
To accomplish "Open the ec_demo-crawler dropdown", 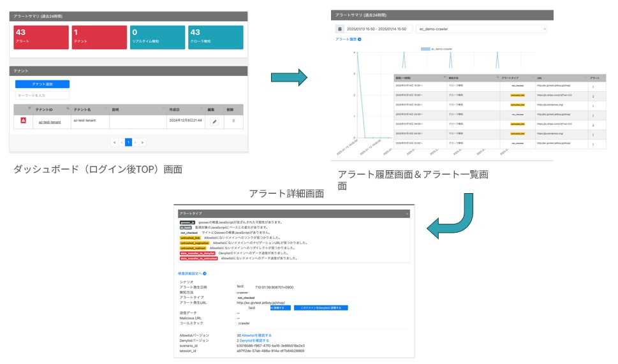I will 481,29.
